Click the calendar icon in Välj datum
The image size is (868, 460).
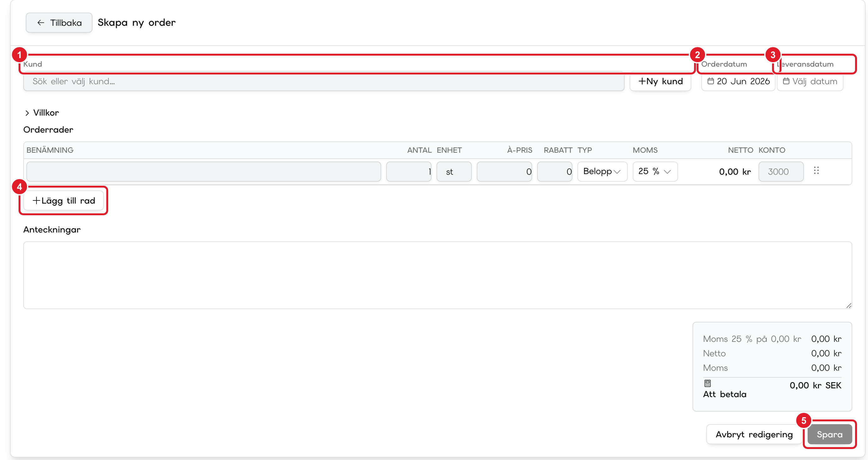pos(786,81)
